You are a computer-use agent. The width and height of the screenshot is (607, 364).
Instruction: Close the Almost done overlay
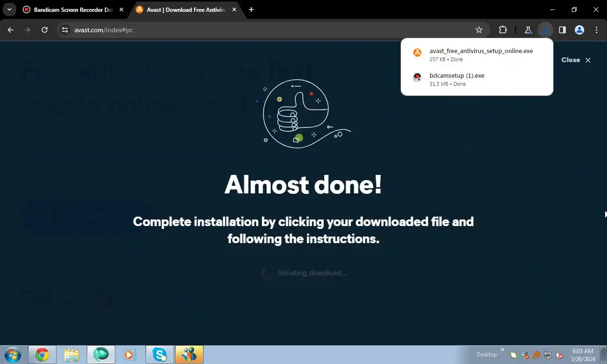576,60
